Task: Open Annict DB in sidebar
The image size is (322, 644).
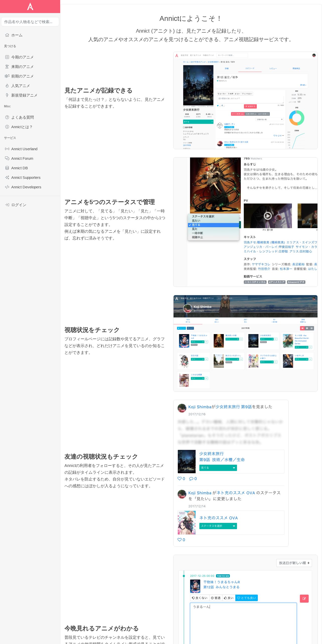Action: coord(30,168)
